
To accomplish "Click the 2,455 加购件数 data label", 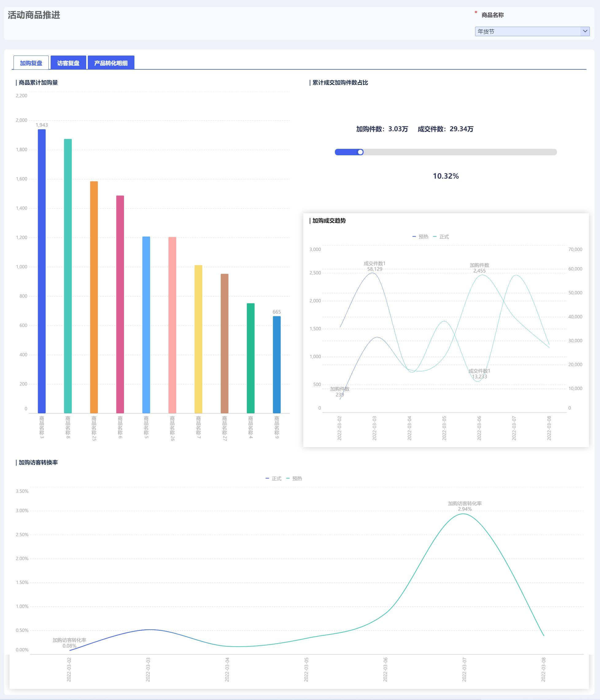I will 479,271.
